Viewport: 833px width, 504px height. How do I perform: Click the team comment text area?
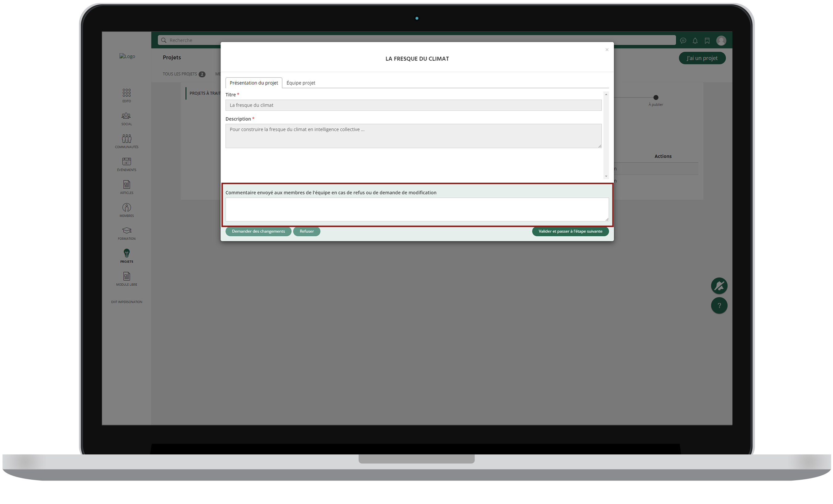(416, 209)
